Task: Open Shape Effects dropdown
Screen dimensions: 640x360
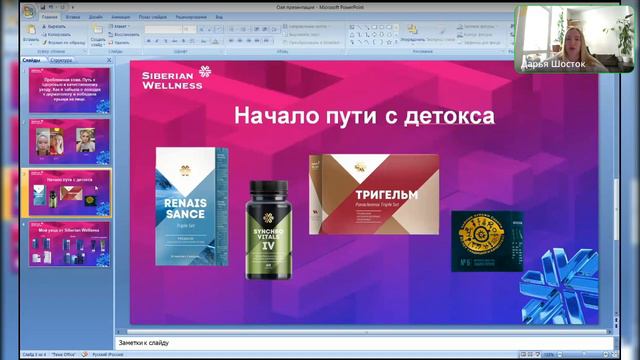Action: (x=479, y=42)
